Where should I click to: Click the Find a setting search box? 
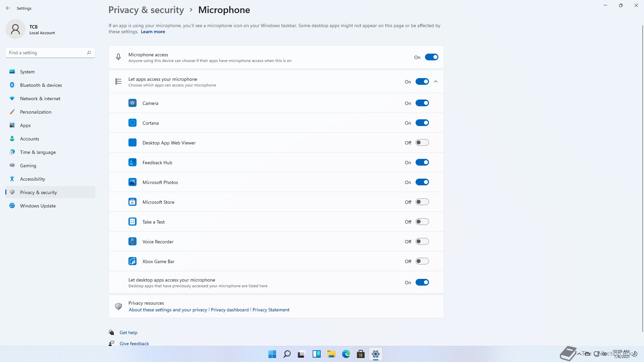[47, 53]
